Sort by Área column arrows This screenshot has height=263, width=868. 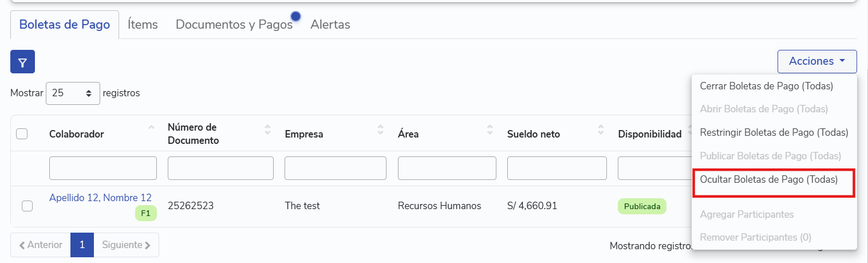point(489,130)
